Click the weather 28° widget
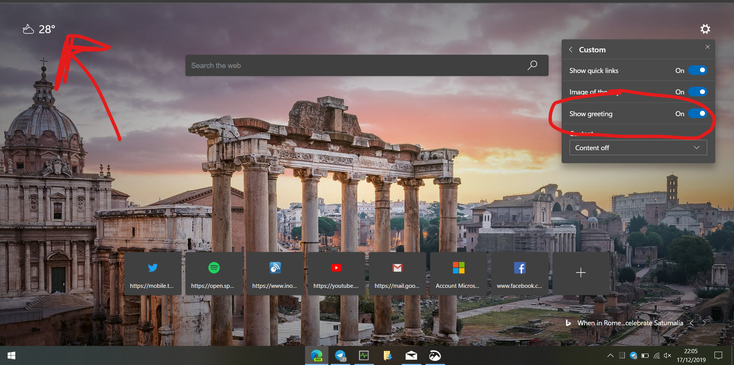The width and height of the screenshot is (734, 365). (x=39, y=29)
